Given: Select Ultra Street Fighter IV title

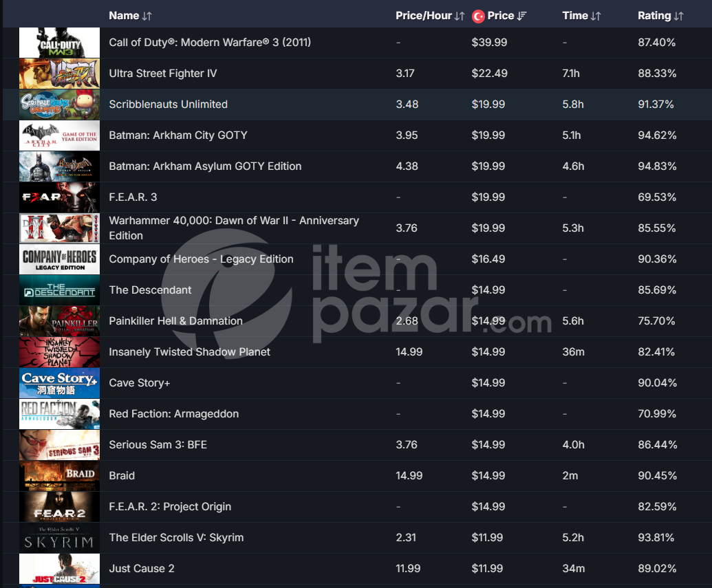Looking at the screenshot, I should (x=163, y=73).
